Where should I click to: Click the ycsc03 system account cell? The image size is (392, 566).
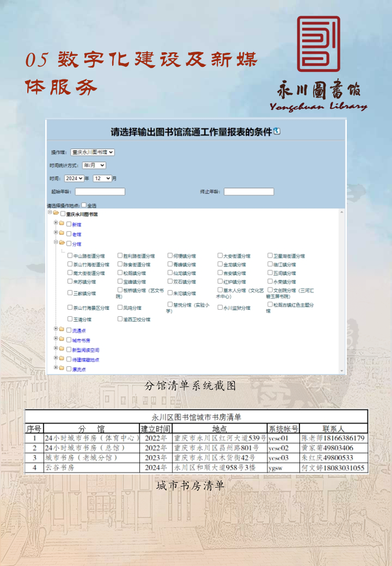(x=283, y=458)
